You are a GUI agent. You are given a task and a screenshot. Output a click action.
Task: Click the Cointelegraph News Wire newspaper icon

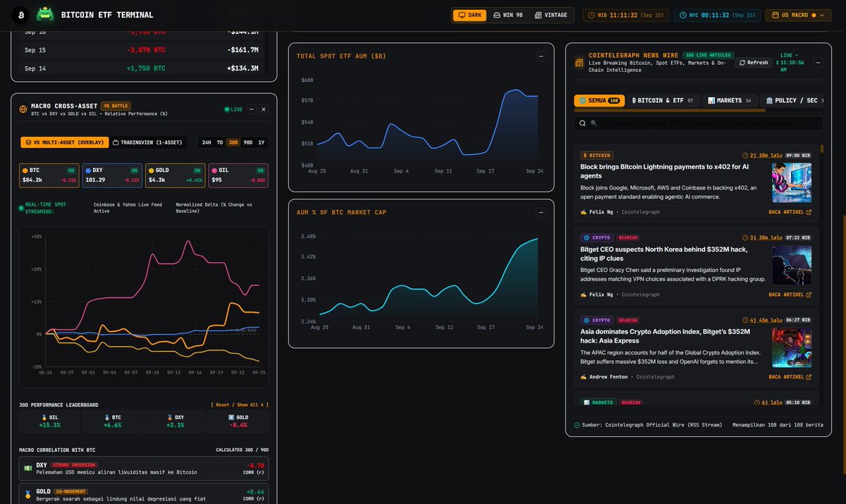pyautogui.click(x=579, y=62)
